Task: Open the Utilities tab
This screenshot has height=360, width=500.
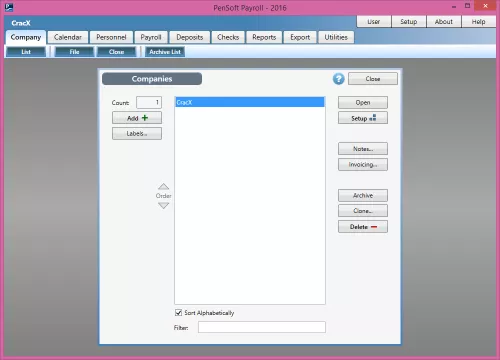Action: (336, 37)
